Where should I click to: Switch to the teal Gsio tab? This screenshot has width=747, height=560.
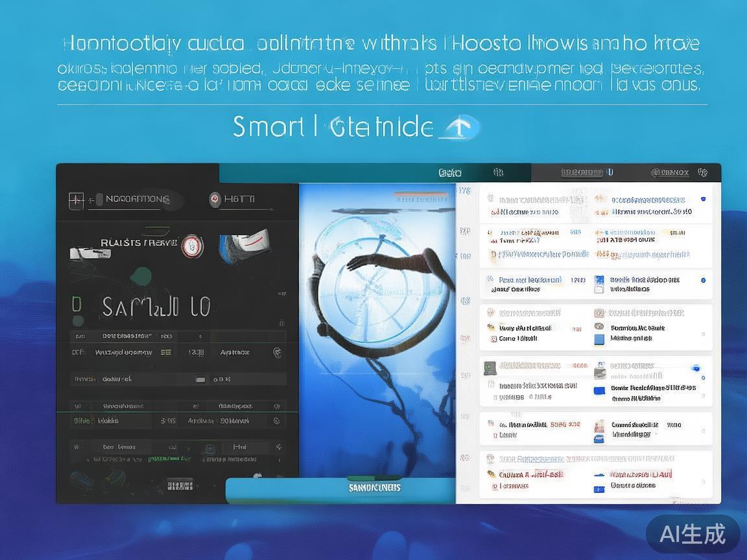click(x=450, y=172)
